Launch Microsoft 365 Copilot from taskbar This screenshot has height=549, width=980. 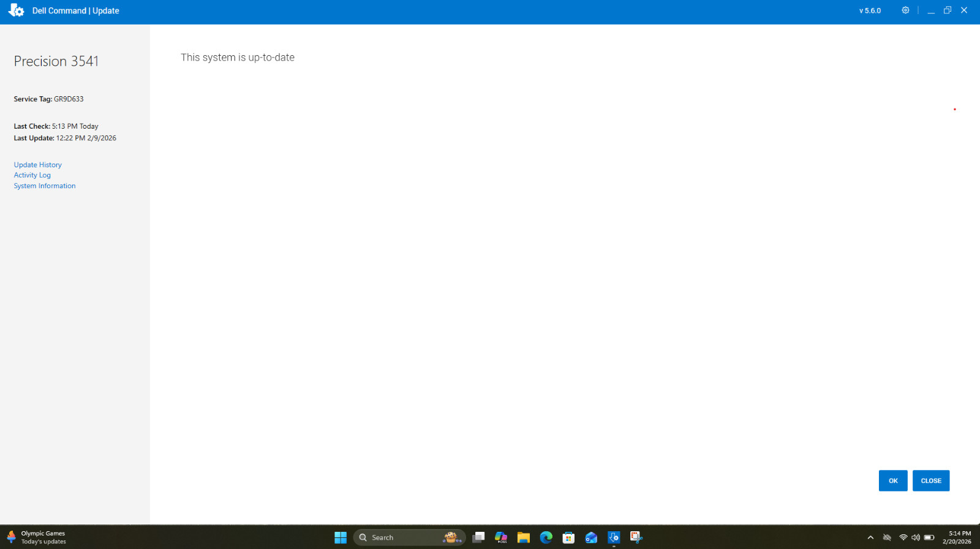click(x=501, y=537)
